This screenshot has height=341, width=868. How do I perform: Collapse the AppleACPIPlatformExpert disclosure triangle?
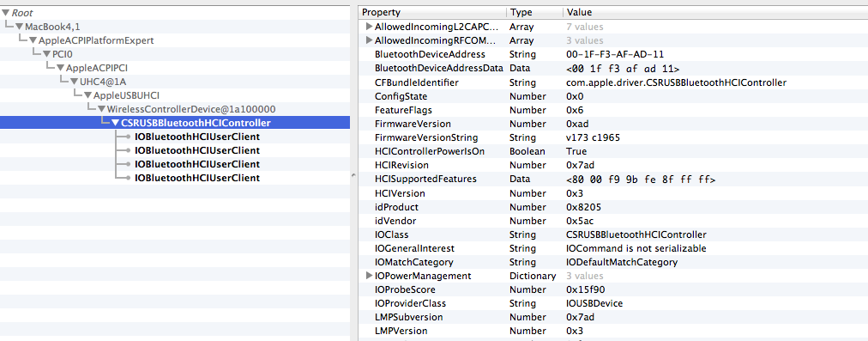click(x=33, y=40)
